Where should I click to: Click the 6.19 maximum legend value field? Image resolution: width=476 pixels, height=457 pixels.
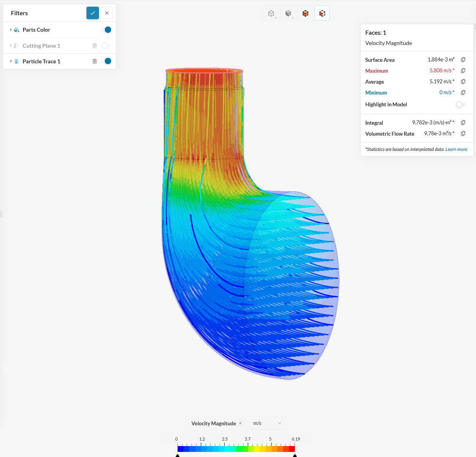coord(296,439)
